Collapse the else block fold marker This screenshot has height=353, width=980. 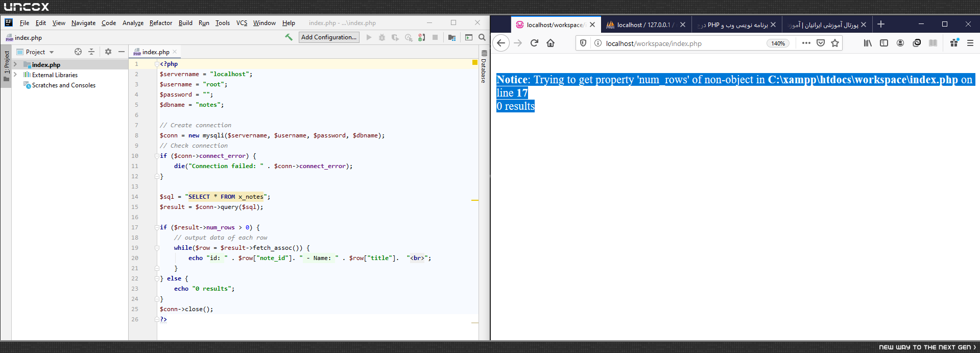coord(157,278)
